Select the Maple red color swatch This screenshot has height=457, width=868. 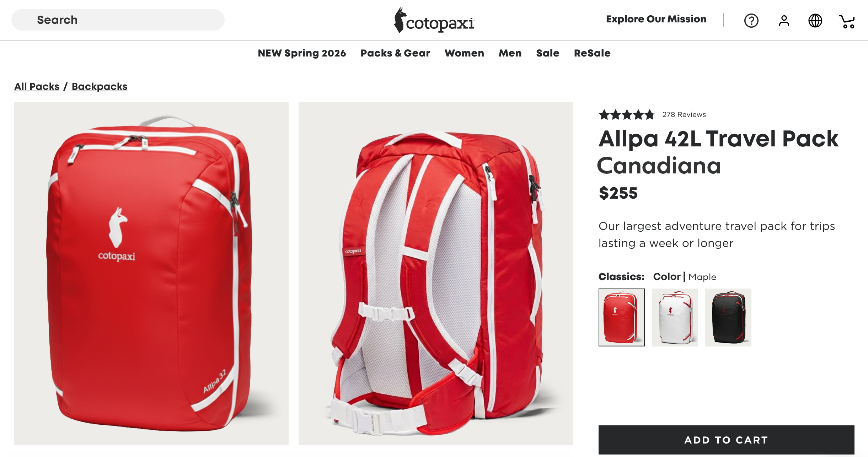pyautogui.click(x=621, y=317)
